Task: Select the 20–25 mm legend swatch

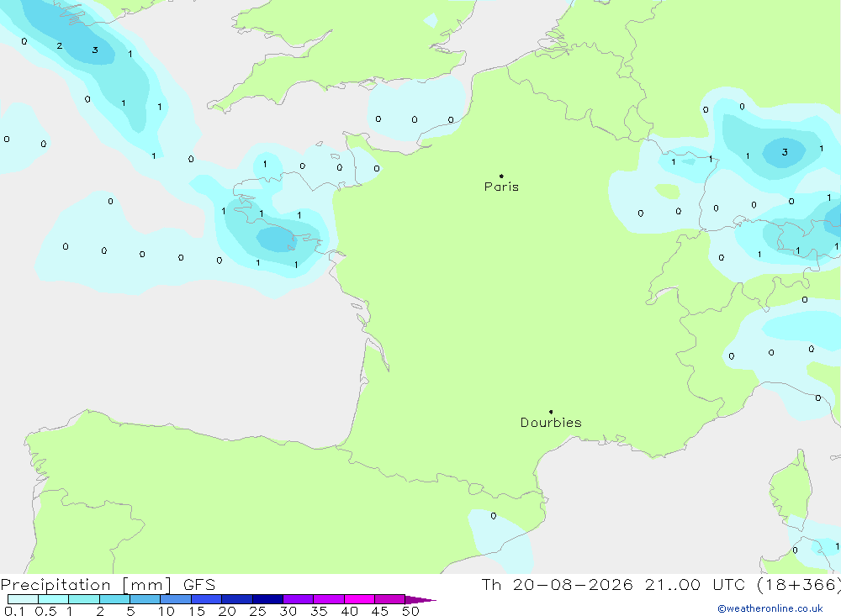Action: pos(237,599)
